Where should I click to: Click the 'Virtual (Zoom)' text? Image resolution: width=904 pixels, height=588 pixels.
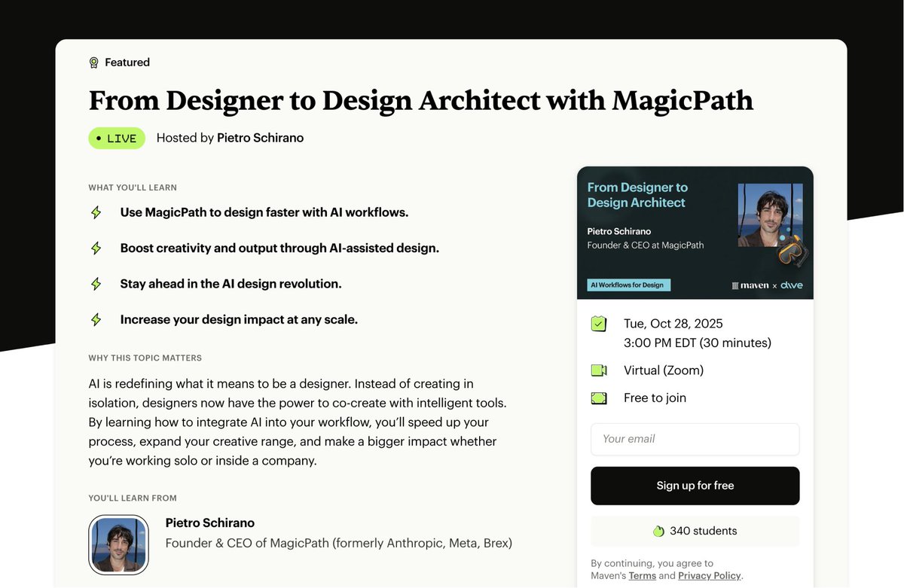pos(664,370)
